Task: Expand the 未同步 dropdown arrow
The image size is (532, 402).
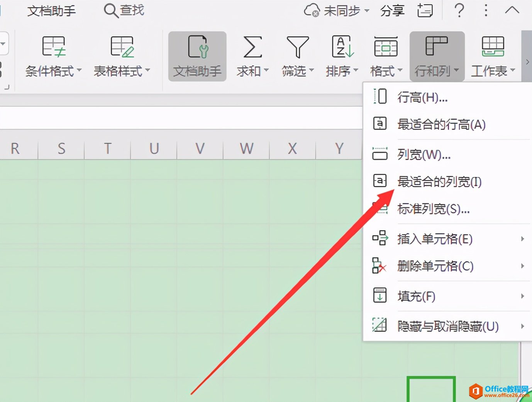Action: [x=367, y=10]
